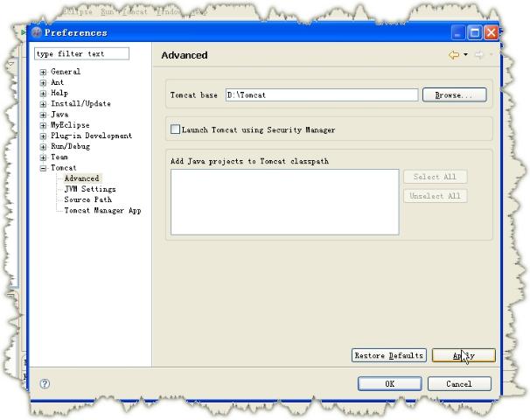Expand the Ant tree node
Viewport: 530px width, 420px height.
[43, 82]
